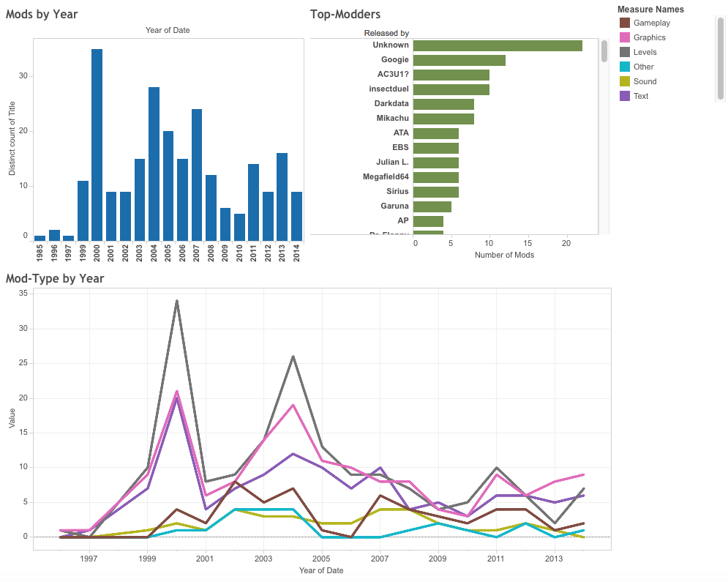This screenshot has width=728, height=582.
Task: Click the Googie bar in Top-Modders
Action: [459, 60]
